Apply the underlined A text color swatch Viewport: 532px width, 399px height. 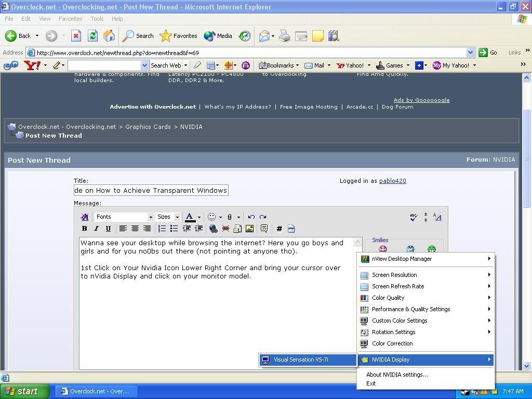coord(190,217)
